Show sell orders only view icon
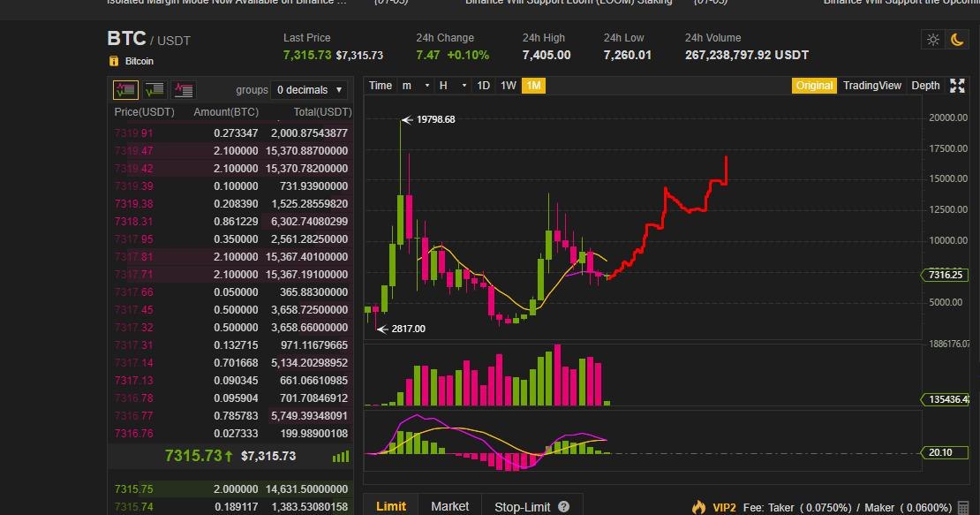Viewport: 980px width, 515px height. [183, 90]
